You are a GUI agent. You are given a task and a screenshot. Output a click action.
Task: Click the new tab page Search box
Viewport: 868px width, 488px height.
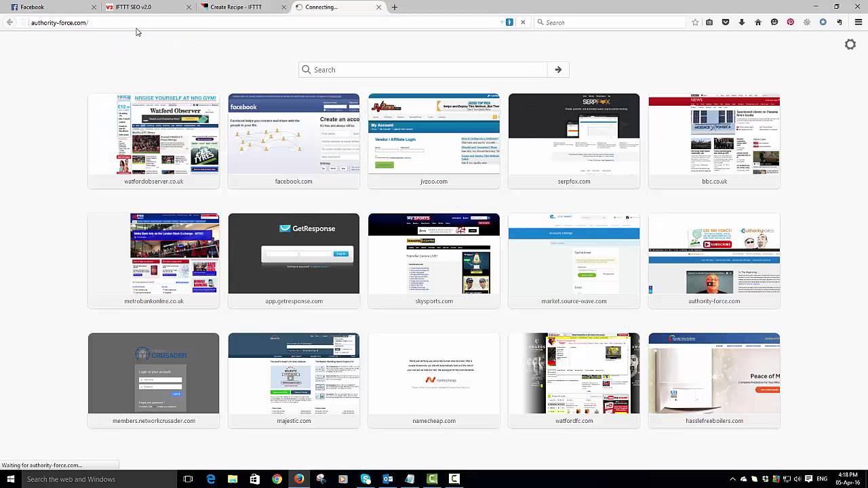(x=423, y=70)
